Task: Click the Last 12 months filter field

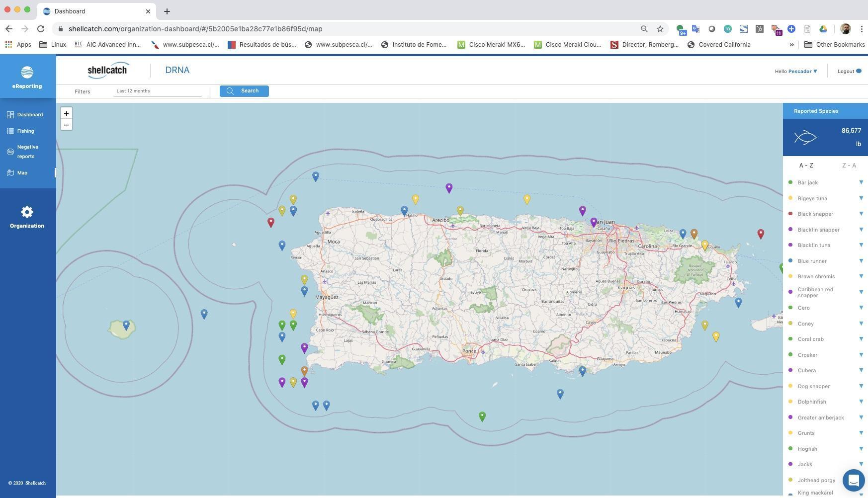Action: coord(158,91)
